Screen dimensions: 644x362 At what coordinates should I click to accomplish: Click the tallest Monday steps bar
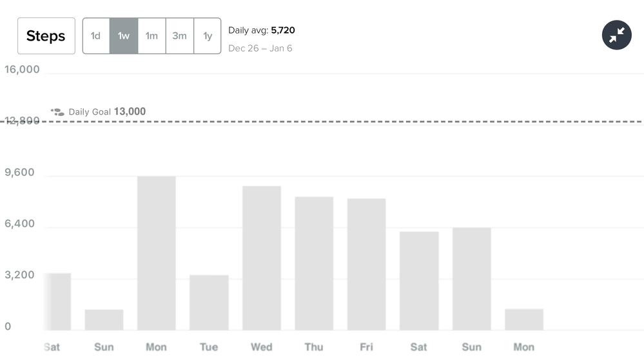(156, 253)
